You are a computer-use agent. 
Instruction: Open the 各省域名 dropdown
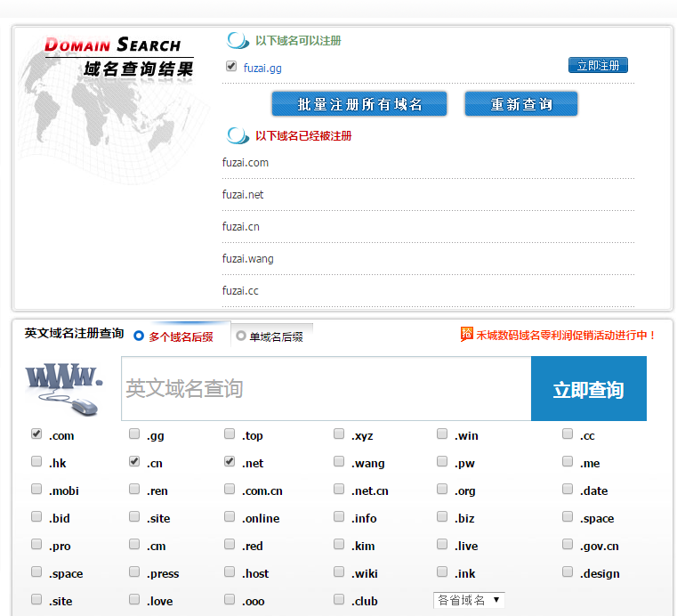pos(469,600)
